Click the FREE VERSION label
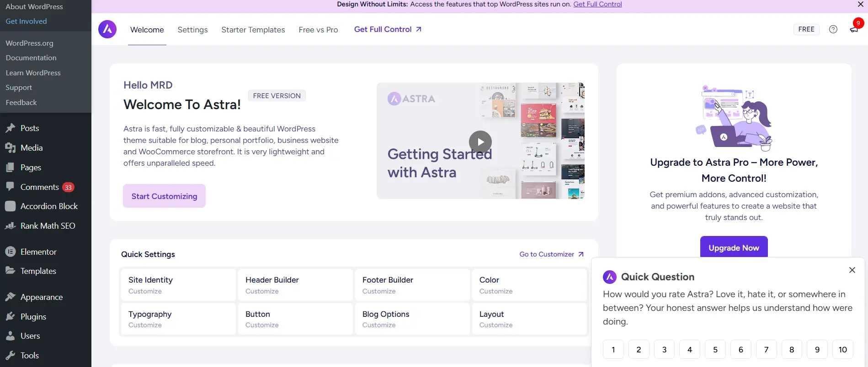This screenshot has width=868, height=367. pos(277,96)
